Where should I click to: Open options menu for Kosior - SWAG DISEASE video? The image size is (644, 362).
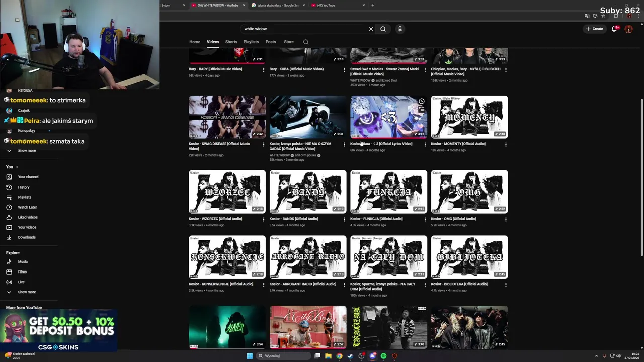tap(264, 144)
